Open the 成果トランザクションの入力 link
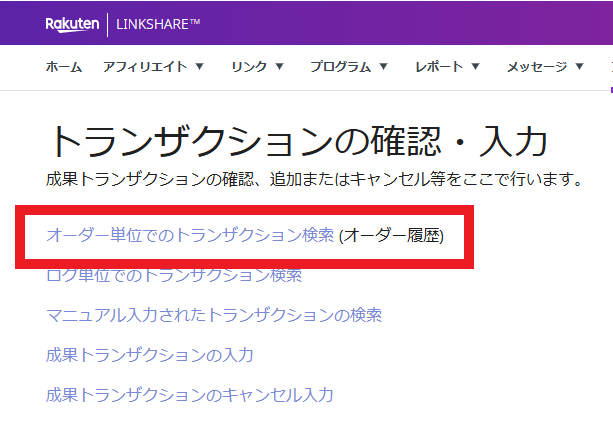This screenshot has width=613, height=442. pyautogui.click(x=150, y=354)
